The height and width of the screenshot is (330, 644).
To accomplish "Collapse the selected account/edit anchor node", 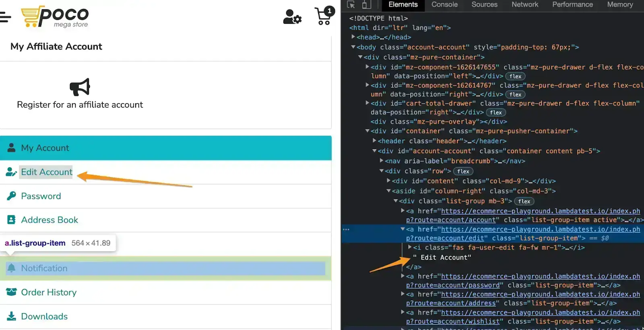I will [x=402, y=229].
